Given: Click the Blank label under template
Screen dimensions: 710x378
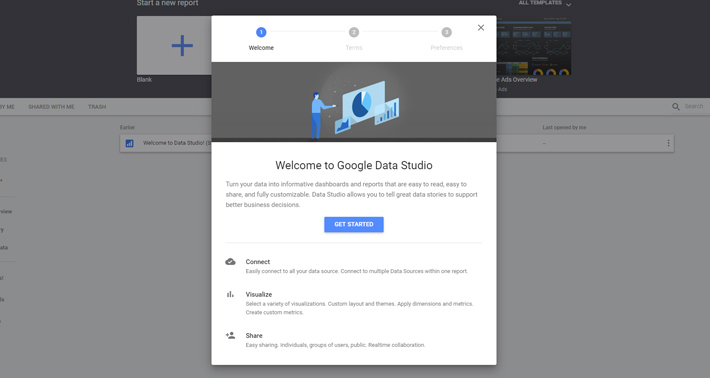Looking at the screenshot, I should tap(144, 80).
